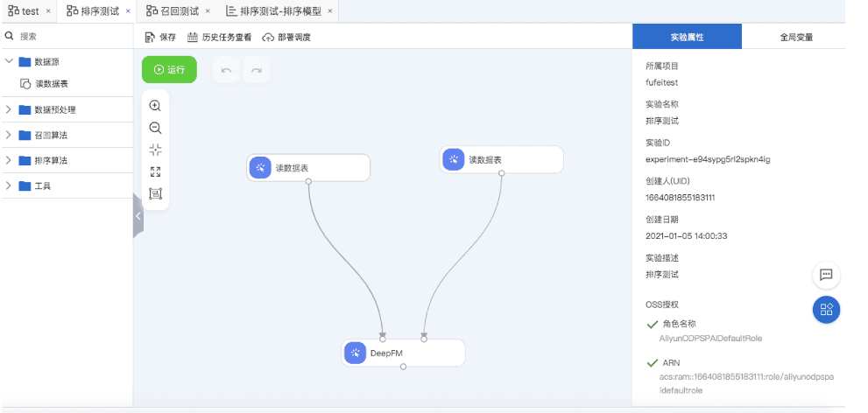The height and width of the screenshot is (413, 868).
Task: Click DeepFM right input port
Action: tap(424, 339)
